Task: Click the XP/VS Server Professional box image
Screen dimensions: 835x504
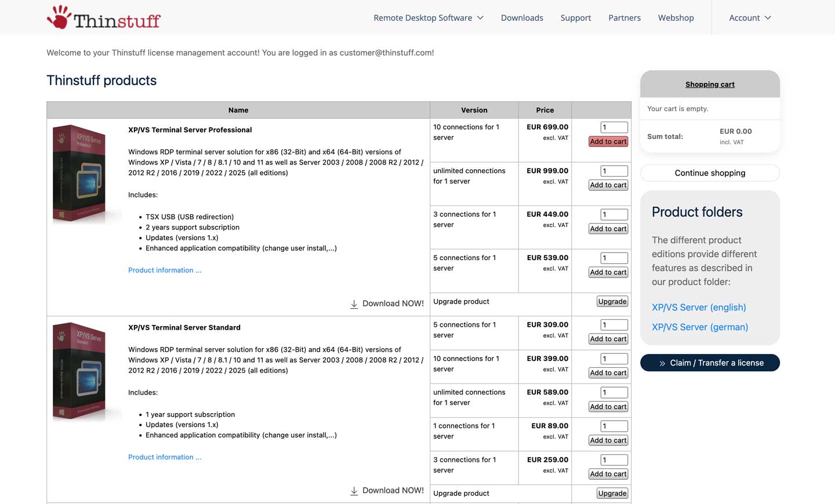Action: [x=80, y=174]
